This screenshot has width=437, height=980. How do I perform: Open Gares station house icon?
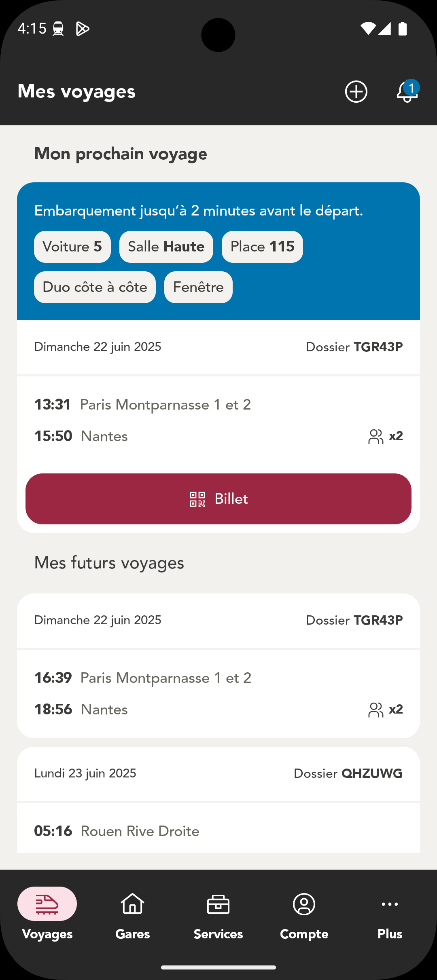133,904
